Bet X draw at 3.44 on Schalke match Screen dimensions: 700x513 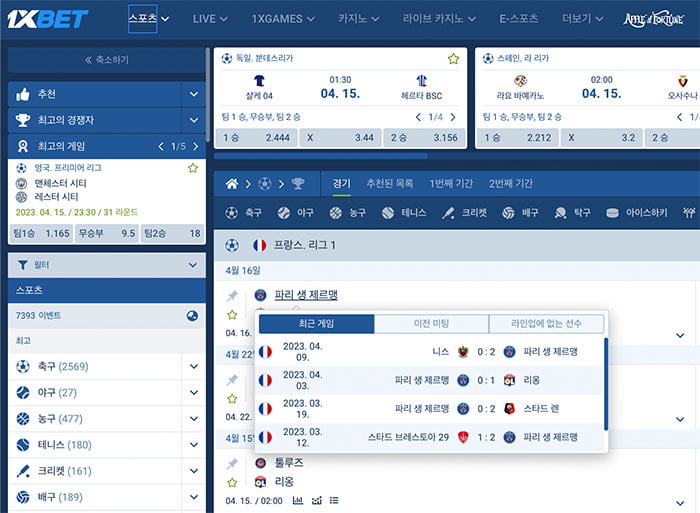(340, 138)
